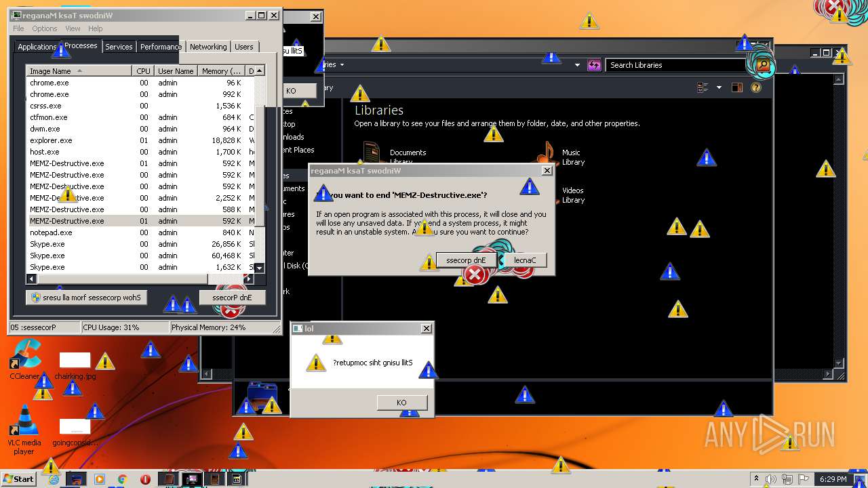The height and width of the screenshot is (488, 868).
Task: Launch Internet Explorer from taskbar
Action: (54, 479)
